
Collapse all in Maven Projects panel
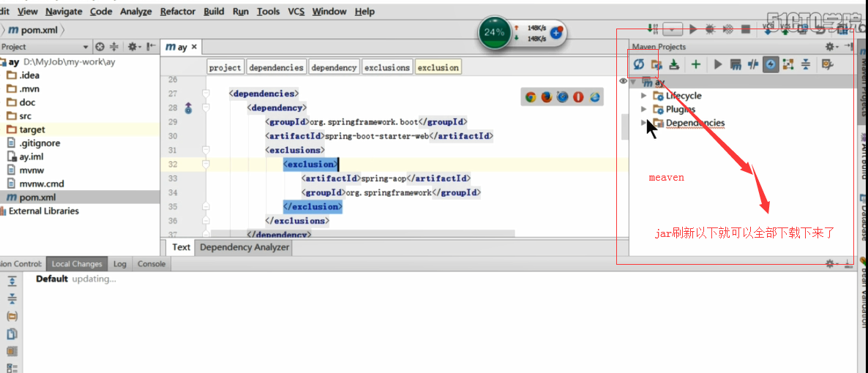coord(806,65)
